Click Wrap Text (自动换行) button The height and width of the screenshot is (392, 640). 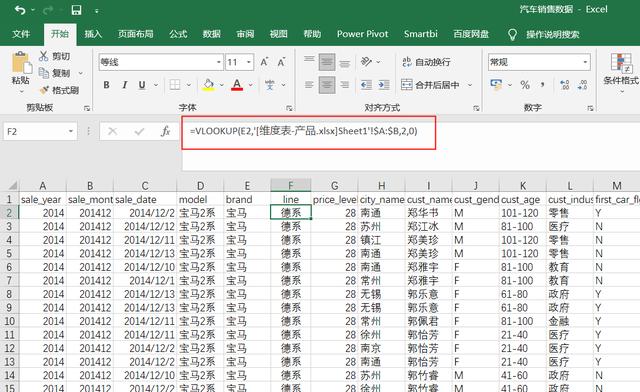pos(426,62)
